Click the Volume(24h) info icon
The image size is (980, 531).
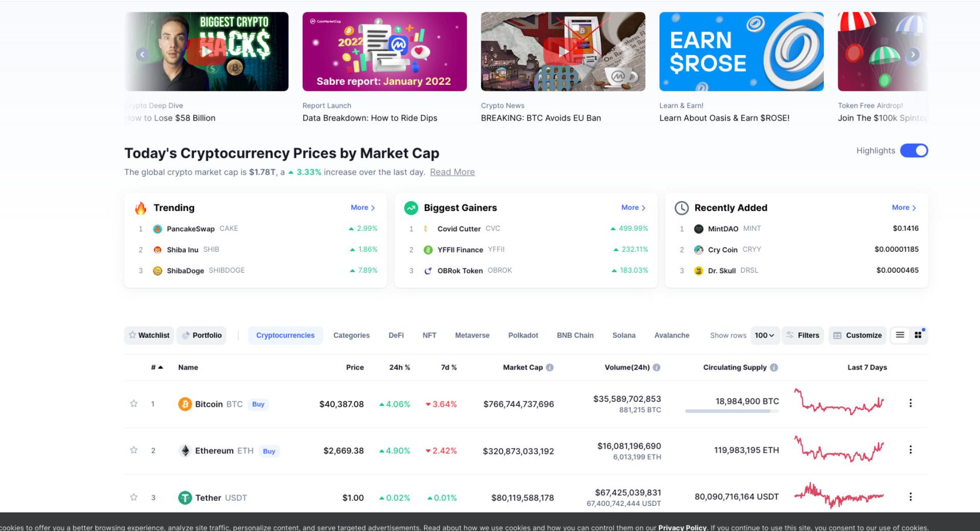point(656,368)
